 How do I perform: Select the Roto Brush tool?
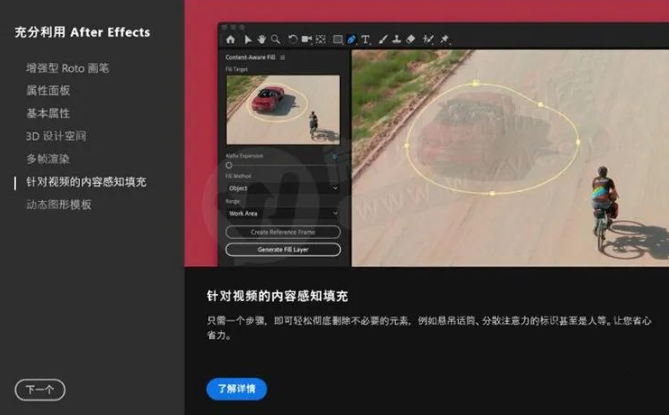point(428,40)
